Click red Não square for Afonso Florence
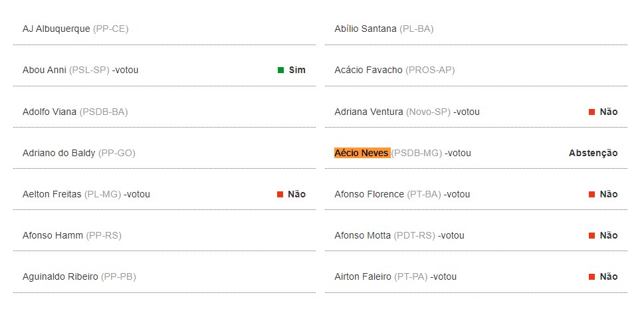This screenshot has height=309, width=644. tap(591, 194)
